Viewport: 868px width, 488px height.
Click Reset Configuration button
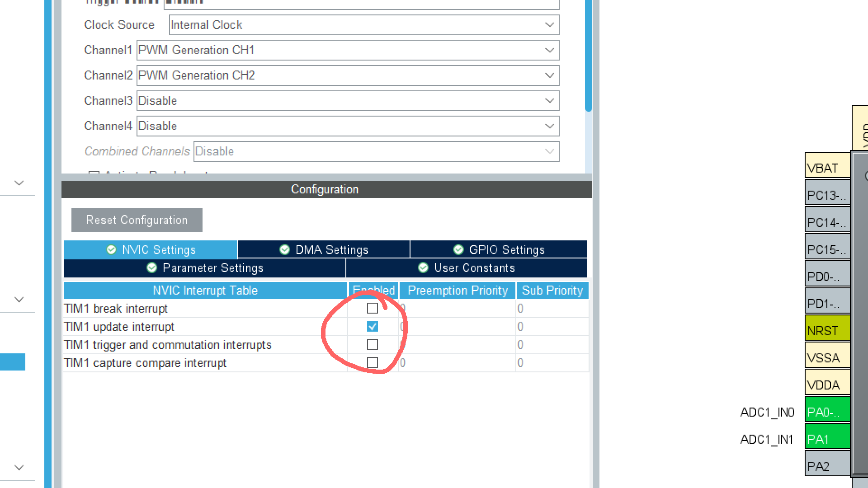[137, 220]
